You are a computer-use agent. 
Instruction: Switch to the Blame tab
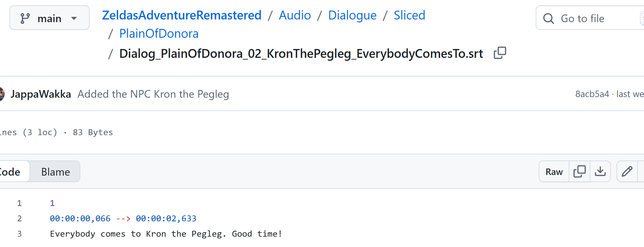55,171
